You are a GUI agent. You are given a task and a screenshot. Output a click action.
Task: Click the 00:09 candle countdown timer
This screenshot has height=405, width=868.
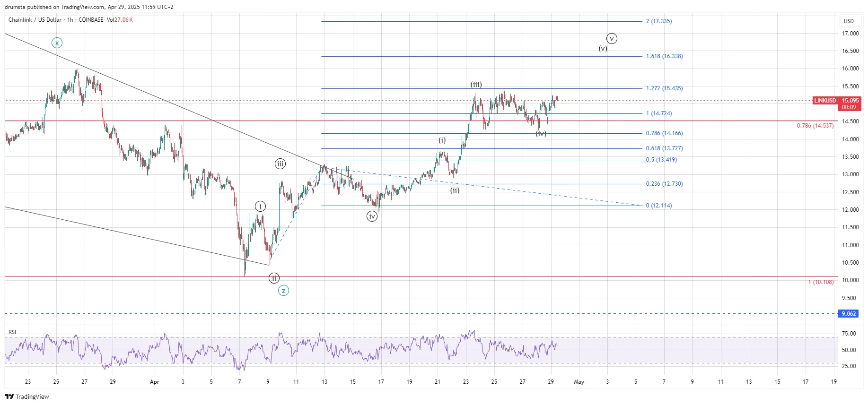pos(849,107)
